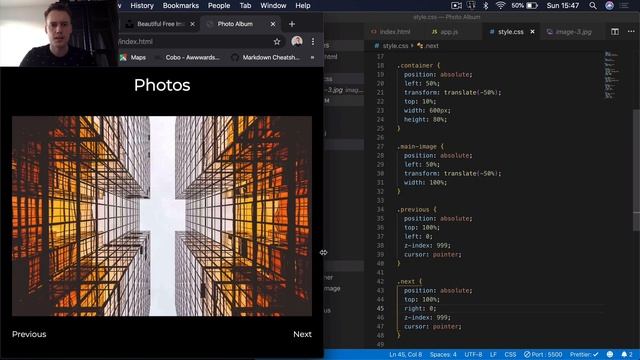Close the style.css editor tab
This screenshot has height=360, width=640.
click(x=532, y=31)
